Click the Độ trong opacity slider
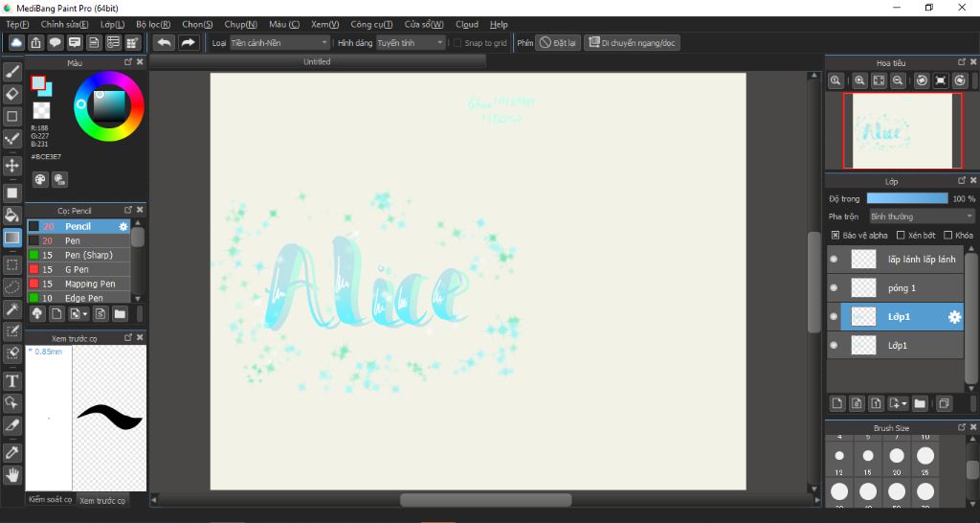 click(907, 198)
